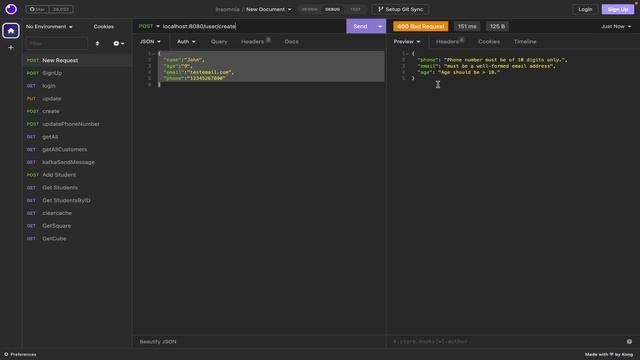Click the plus icon in left sidebar
The height and width of the screenshot is (360, 640).
point(11,48)
